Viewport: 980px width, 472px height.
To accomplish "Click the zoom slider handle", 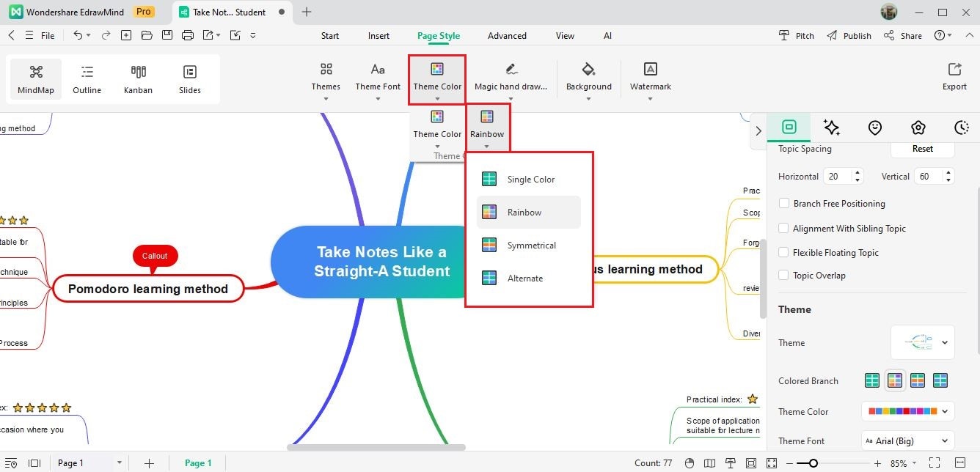I will [x=813, y=463].
